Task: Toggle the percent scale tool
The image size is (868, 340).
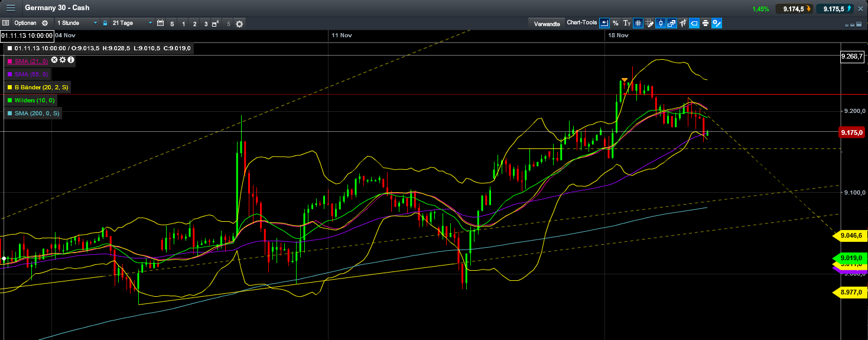Action: point(616,24)
